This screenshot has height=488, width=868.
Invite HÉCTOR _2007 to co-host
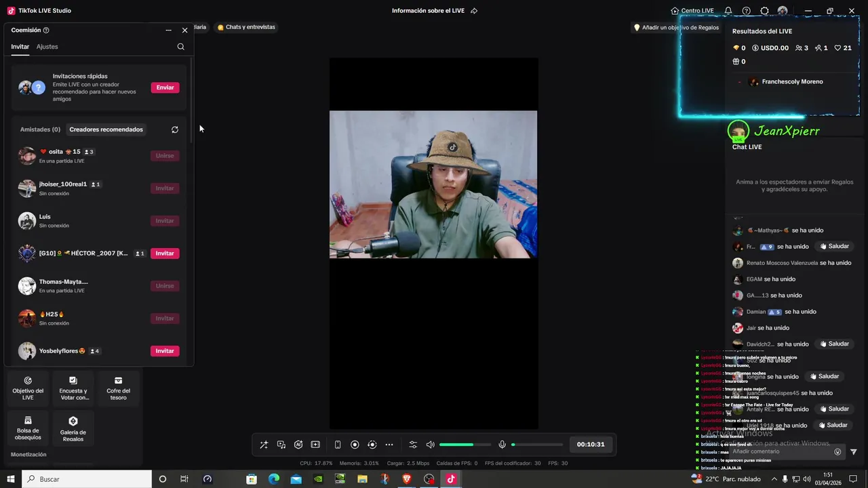click(165, 253)
